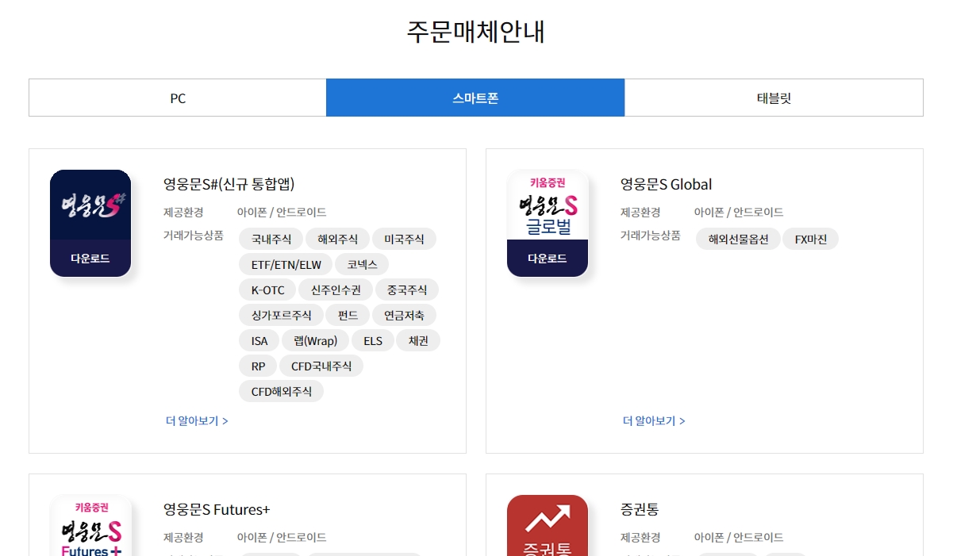Download the 영웅문S# app

pyautogui.click(x=90, y=259)
